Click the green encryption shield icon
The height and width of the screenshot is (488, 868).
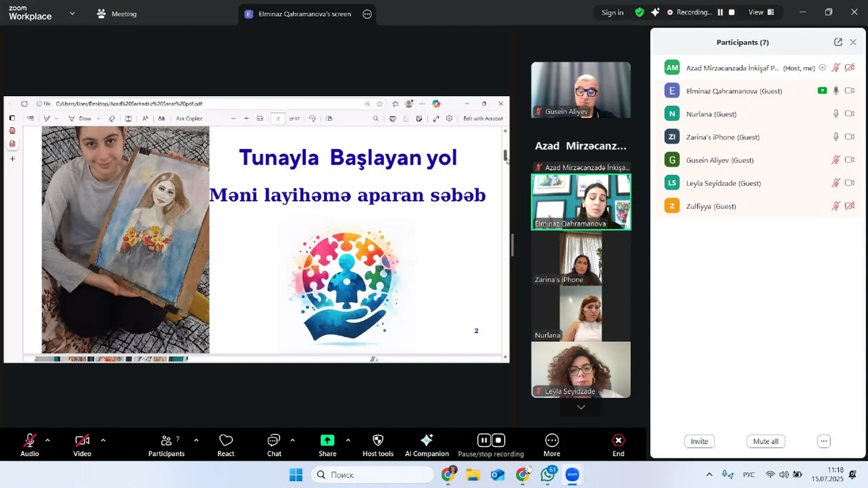pos(639,12)
